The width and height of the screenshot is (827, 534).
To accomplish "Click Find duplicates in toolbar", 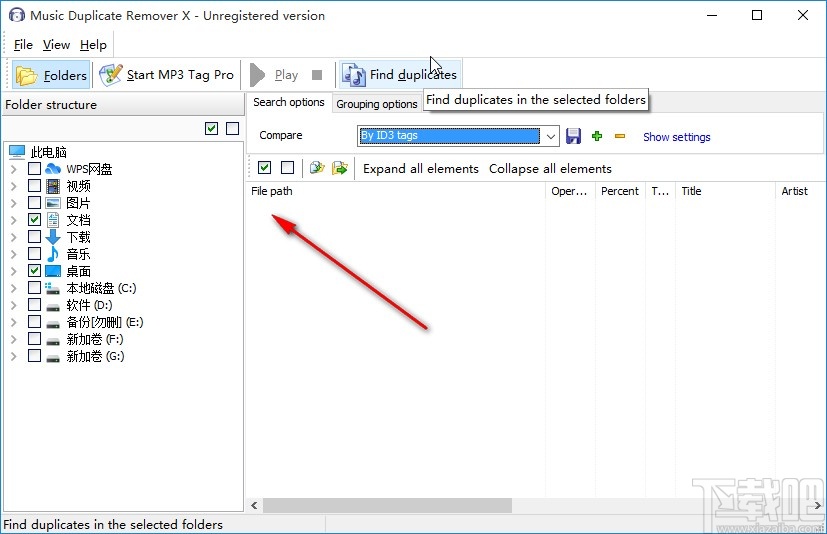I will coord(400,75).
